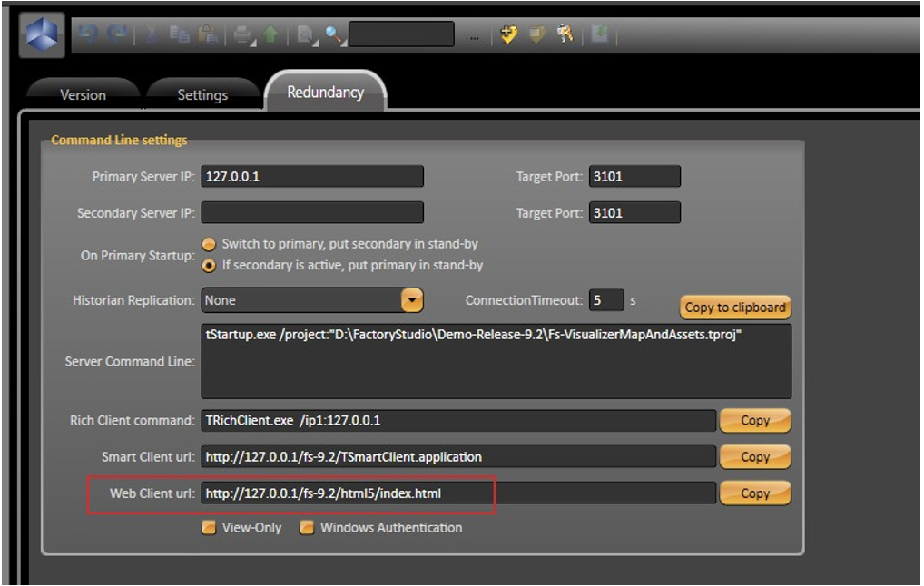Screen dimensions: 924x586
Task: Enable the Windows Authentication checkbox
Action: 307,528
